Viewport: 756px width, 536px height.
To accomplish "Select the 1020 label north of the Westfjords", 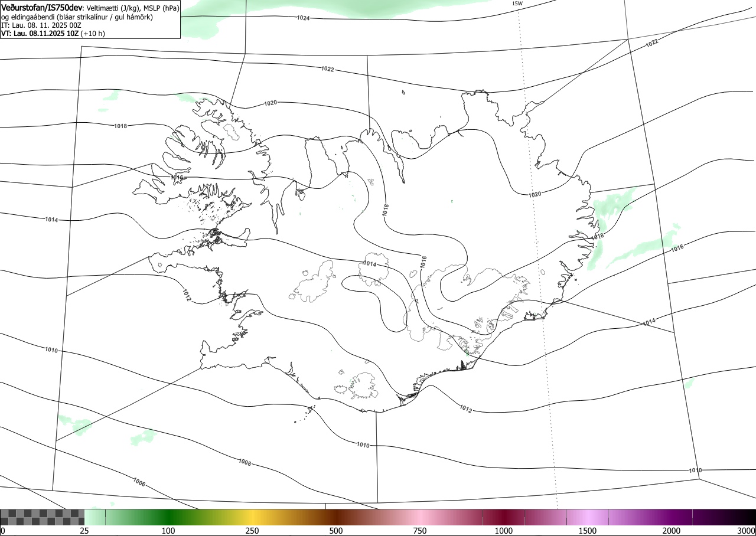I will point(271,103).
